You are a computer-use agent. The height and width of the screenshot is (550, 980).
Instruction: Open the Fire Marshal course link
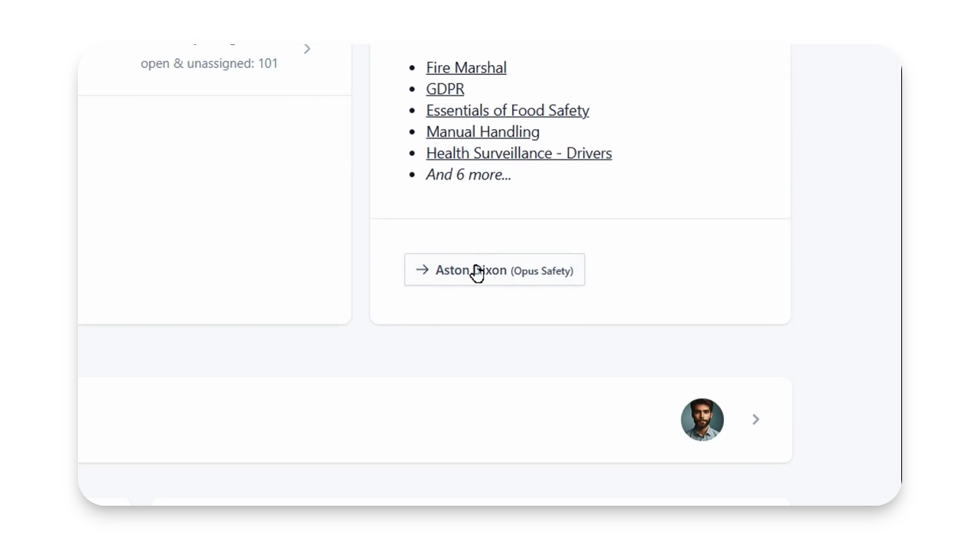pyautogui.click(x=466, y=68)
